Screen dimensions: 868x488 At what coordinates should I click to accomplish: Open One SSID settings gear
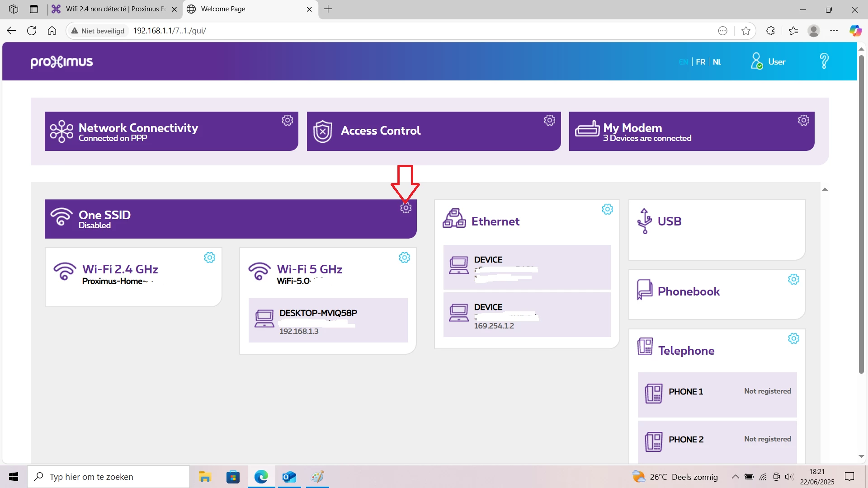pos(406,208)
